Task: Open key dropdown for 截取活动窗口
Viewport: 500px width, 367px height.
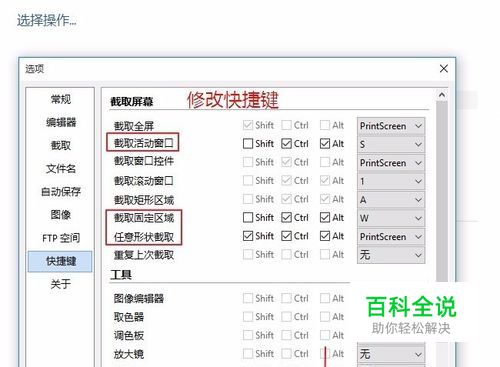Action: (391, 144)
